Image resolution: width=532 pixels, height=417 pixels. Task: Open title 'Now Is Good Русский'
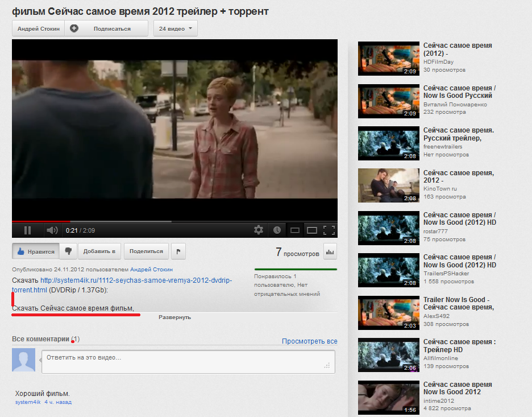458,96
